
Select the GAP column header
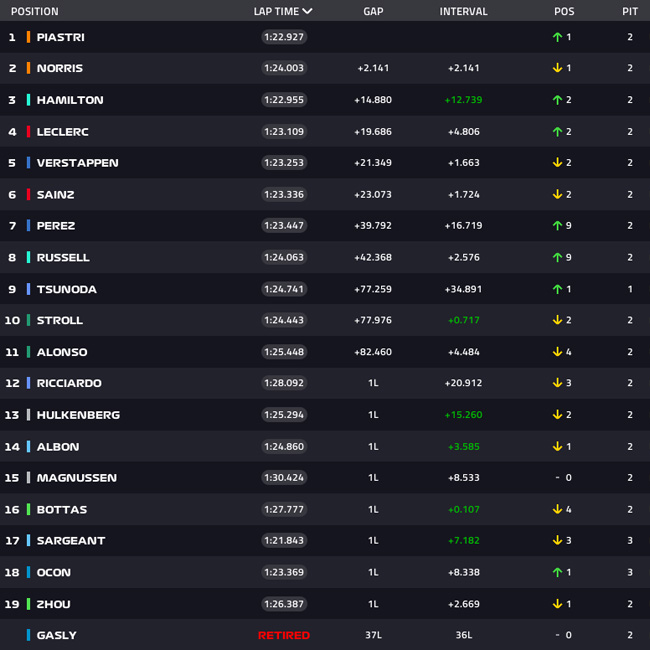coord(373,11)
